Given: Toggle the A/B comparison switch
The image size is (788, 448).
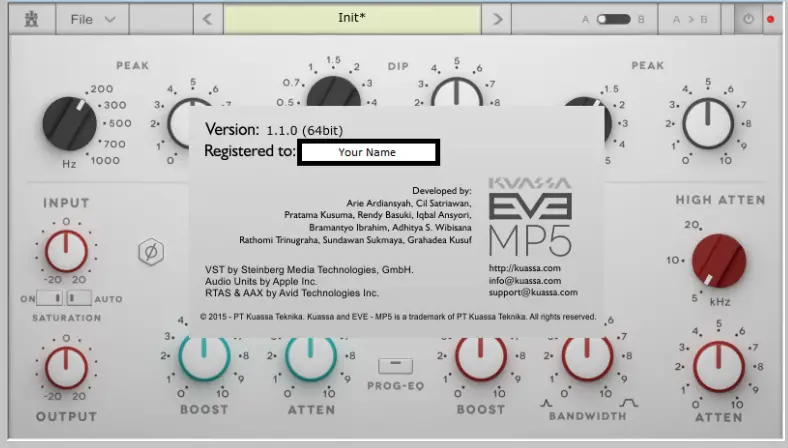Looking at the screenshot, I should click(613, 20).
